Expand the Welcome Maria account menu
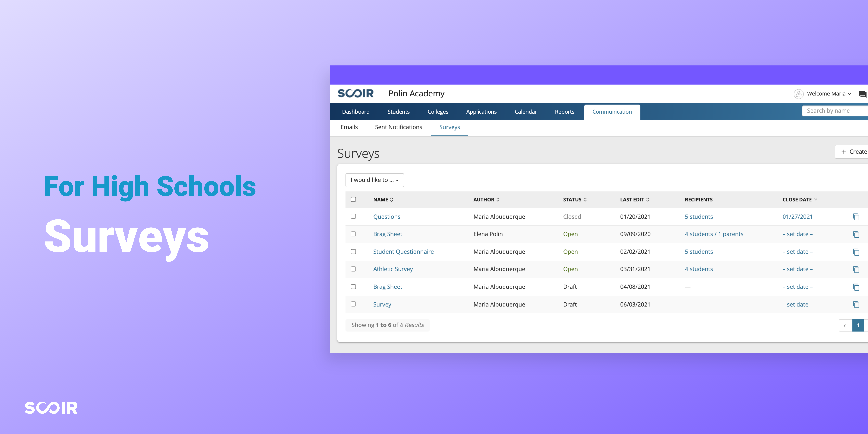 (x=829, y=94)
